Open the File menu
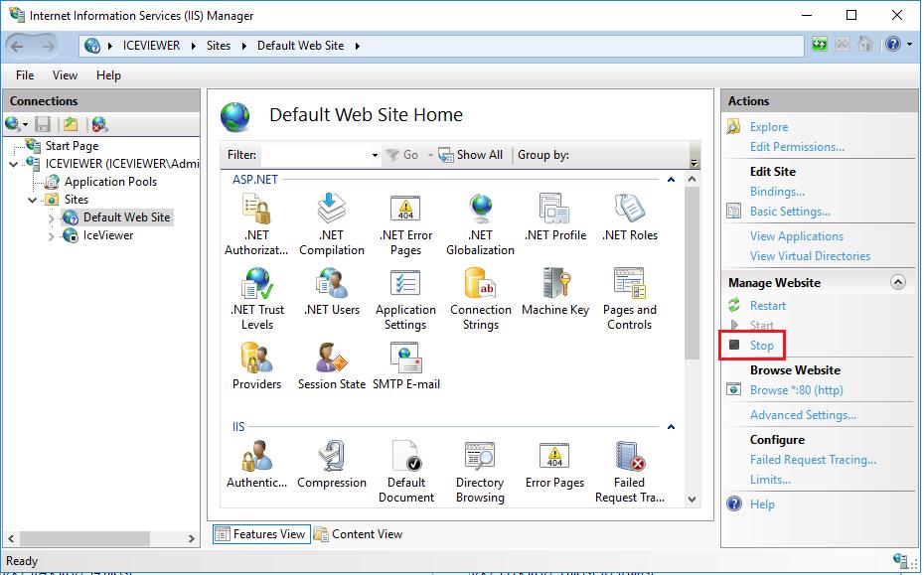The width and height of the screenshot is (924, 575). point(25,75)
